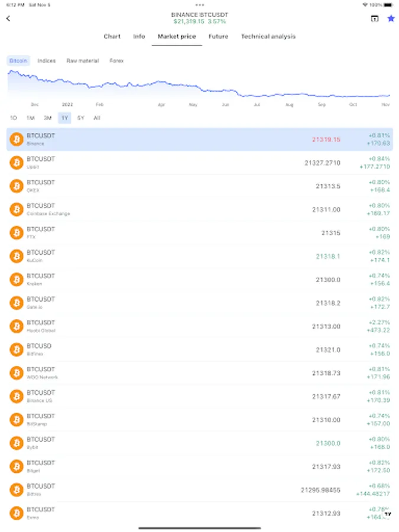The image size is (399, 532).
Task: Select the Indices category filter
Action: [47, 61]
